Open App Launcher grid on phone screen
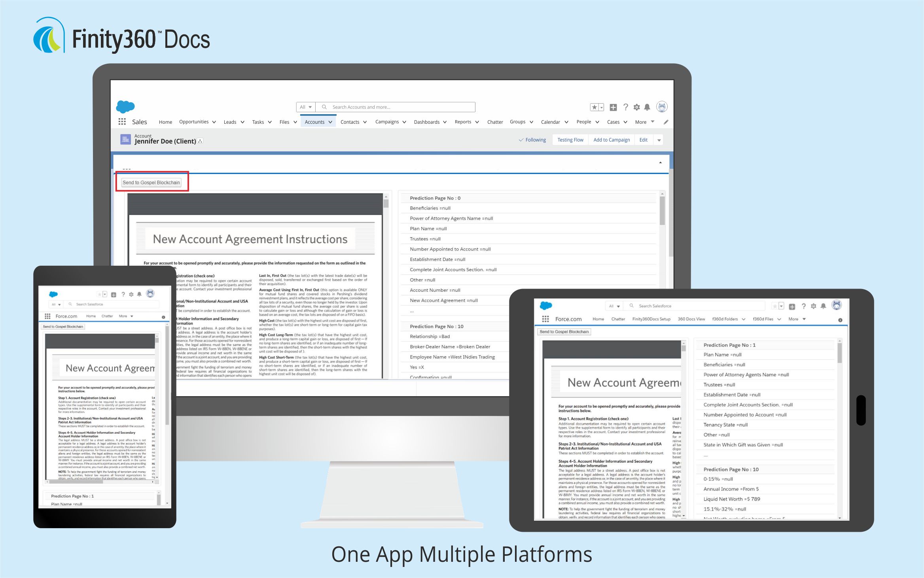Image resolution: width=924 pixels, height=578 pixels. pos(47,316)
